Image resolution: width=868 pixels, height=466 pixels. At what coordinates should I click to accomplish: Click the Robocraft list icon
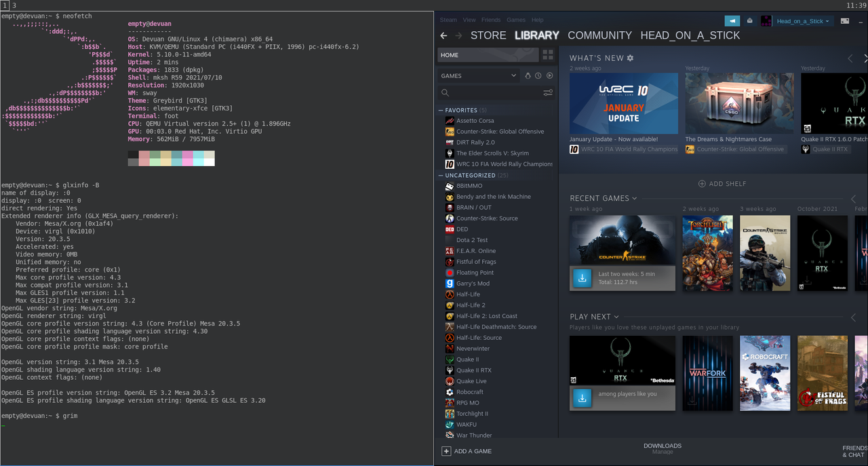pos(450,392)
